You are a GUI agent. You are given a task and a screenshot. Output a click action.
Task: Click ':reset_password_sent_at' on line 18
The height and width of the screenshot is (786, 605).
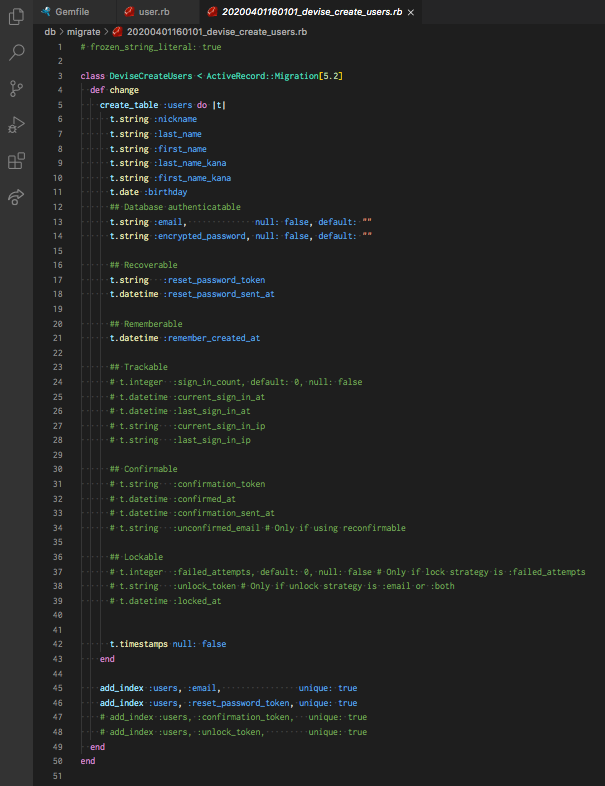point(219,294)
